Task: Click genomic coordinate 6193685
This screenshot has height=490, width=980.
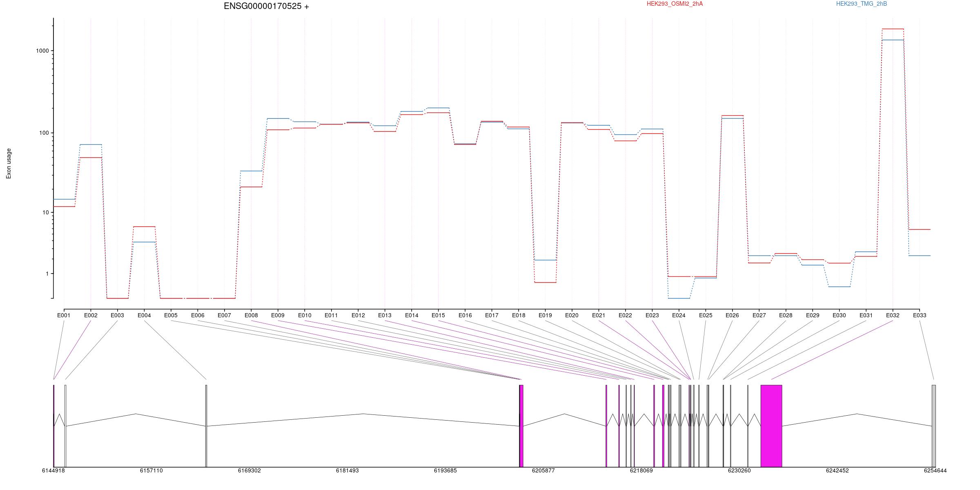Action: coord(445,470)
